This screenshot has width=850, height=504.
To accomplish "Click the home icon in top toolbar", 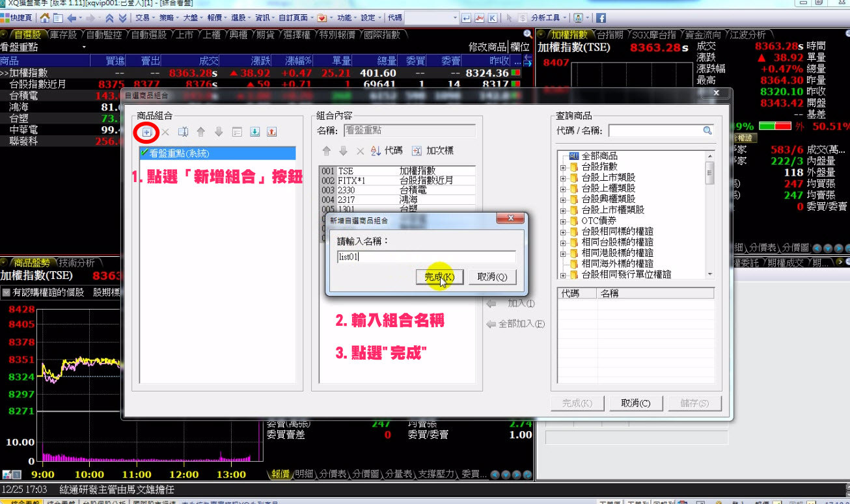I will 44,18.
